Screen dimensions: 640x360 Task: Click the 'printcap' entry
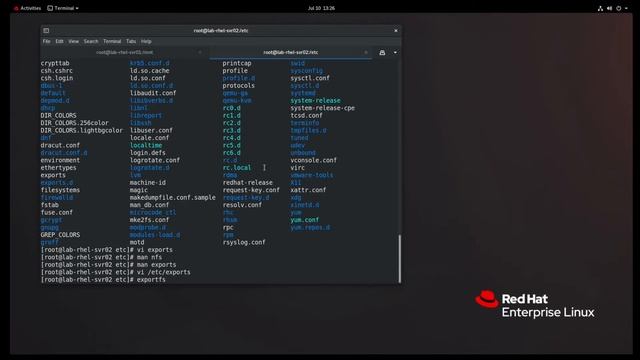(x=237, y=63)
